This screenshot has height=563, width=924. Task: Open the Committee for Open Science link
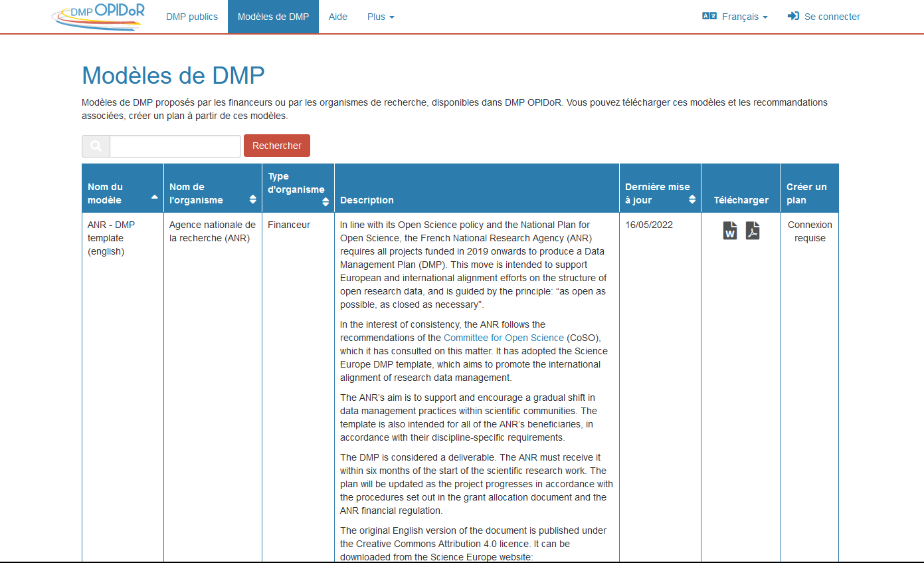504,338
